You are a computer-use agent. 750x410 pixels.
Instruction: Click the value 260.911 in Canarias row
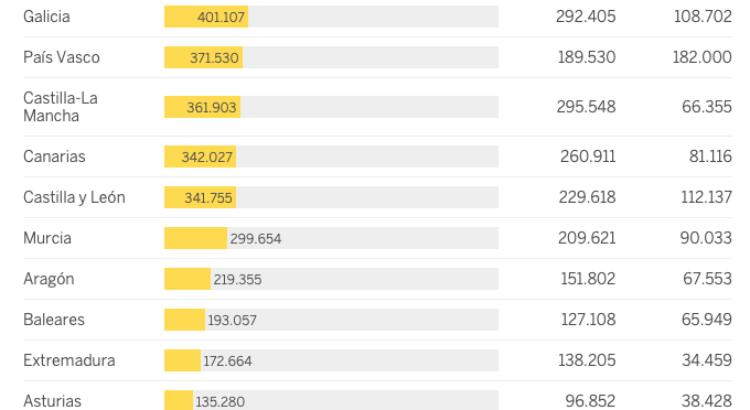tap(587, 156)
